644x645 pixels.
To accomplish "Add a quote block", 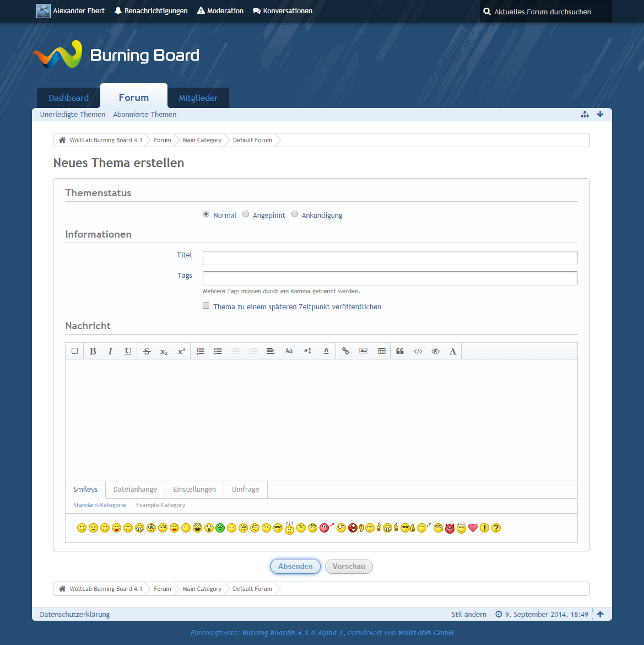I will [400, 351].
